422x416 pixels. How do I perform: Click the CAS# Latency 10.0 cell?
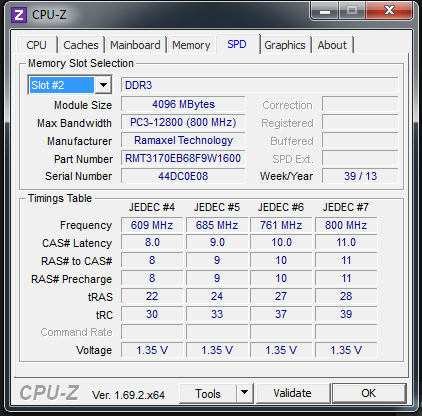point(281,242)
